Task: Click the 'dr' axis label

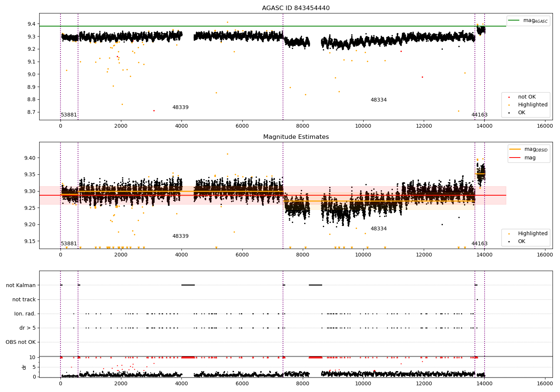Action: click(x=24, y=367)
